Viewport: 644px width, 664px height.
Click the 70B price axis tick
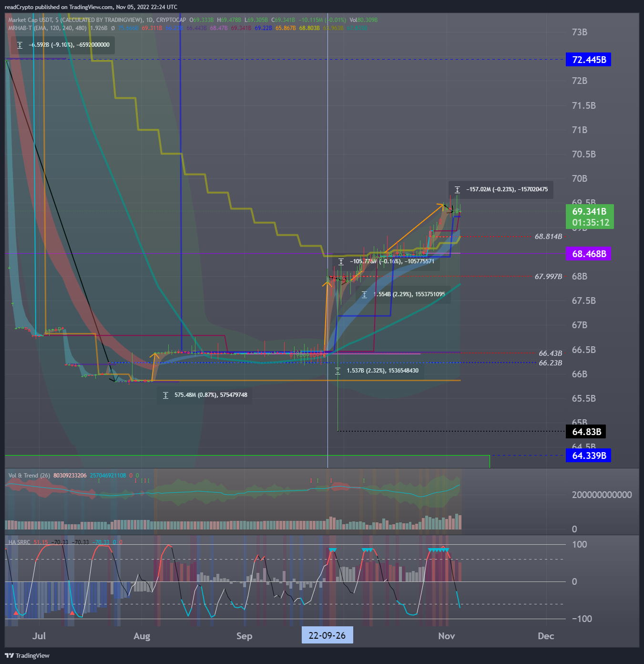580,178
